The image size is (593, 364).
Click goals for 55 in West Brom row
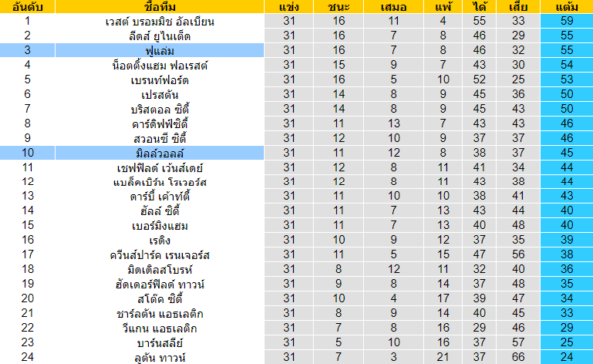(479, 21)
